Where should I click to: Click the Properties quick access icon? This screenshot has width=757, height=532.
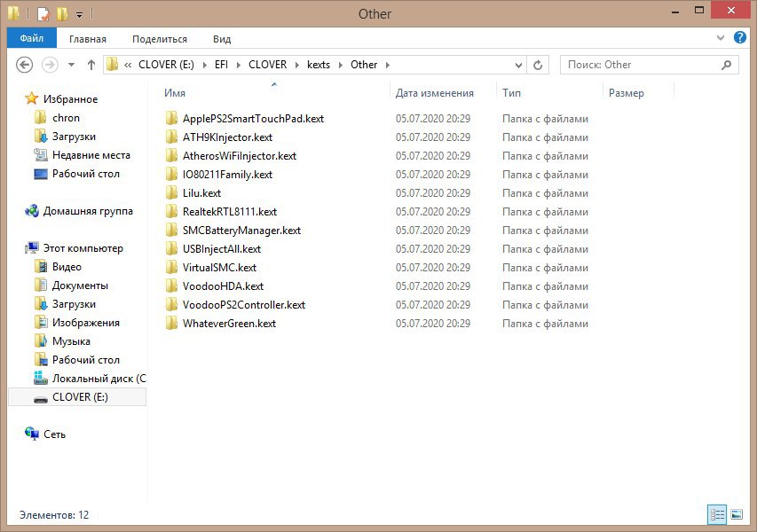coord(43,14)
